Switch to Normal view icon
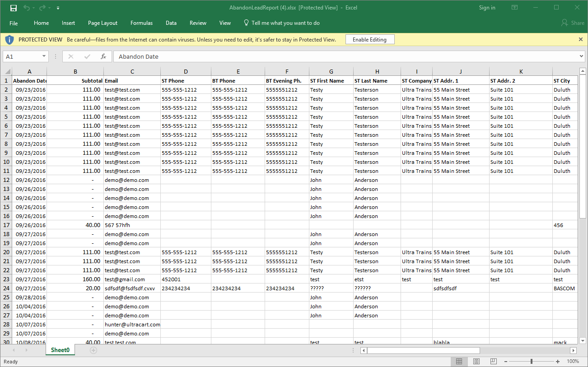This screenshot has height=367, width=588. (x=459, y=362)
